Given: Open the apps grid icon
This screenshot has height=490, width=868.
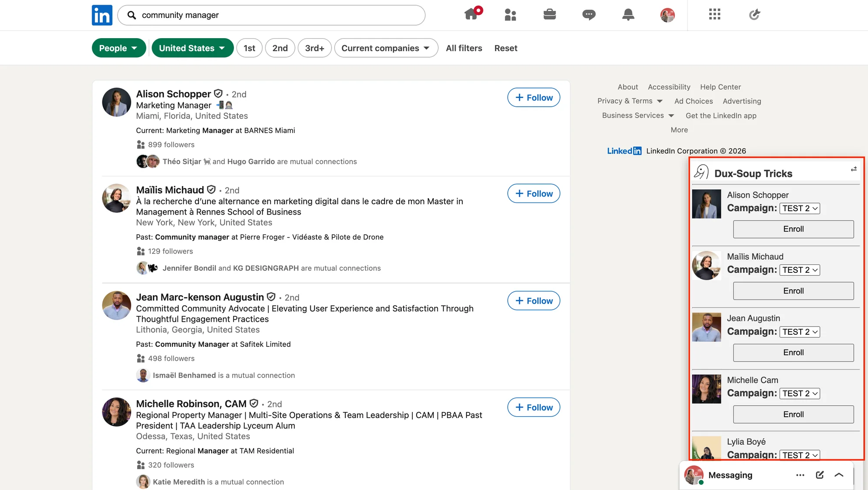Looking at the screenshot, I should [x=715, y=15].
